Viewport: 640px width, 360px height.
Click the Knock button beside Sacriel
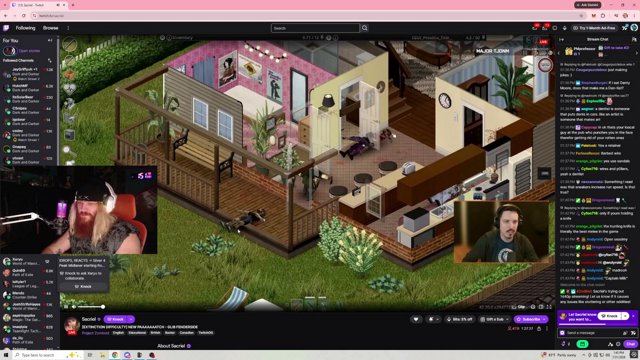[116, 319]
